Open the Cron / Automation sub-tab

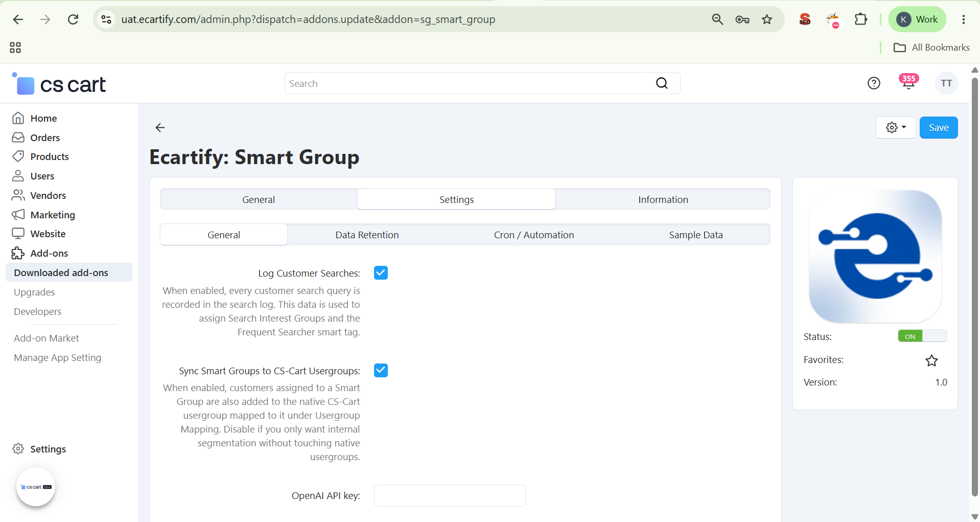534,235
